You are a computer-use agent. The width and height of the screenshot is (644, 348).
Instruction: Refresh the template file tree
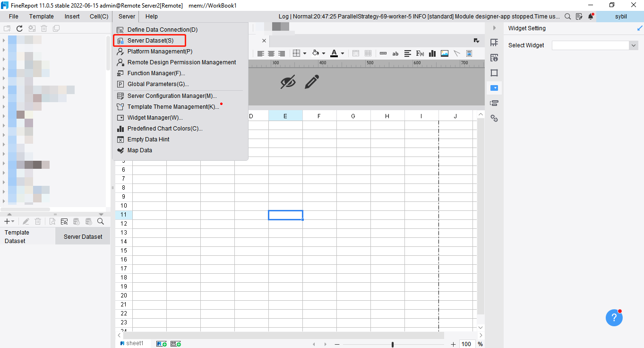(x=19, y=29)
